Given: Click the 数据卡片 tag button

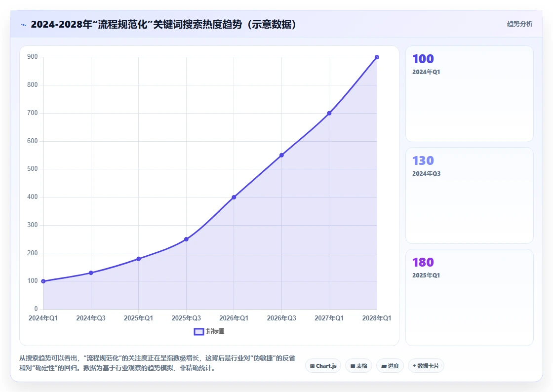Looking at the screenshot, I should coord(426,366).
